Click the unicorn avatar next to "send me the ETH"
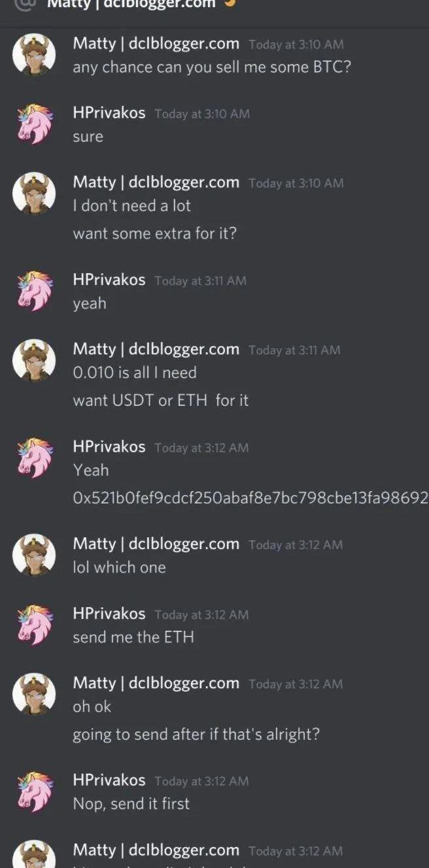 pyautogui.click(x=34, y=625)
